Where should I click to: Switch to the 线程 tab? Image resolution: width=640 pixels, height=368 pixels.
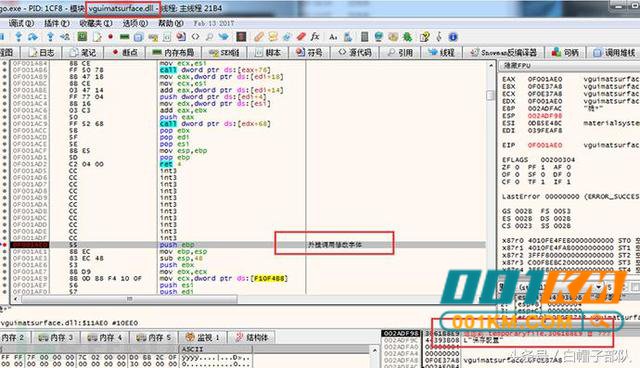pyautogui.click(x=442, y=53)
